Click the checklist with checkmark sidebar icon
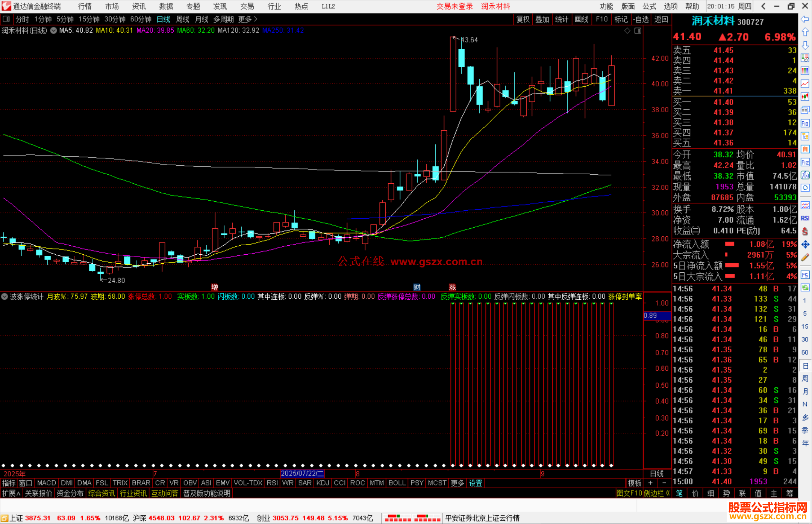 tap(805, 58)
